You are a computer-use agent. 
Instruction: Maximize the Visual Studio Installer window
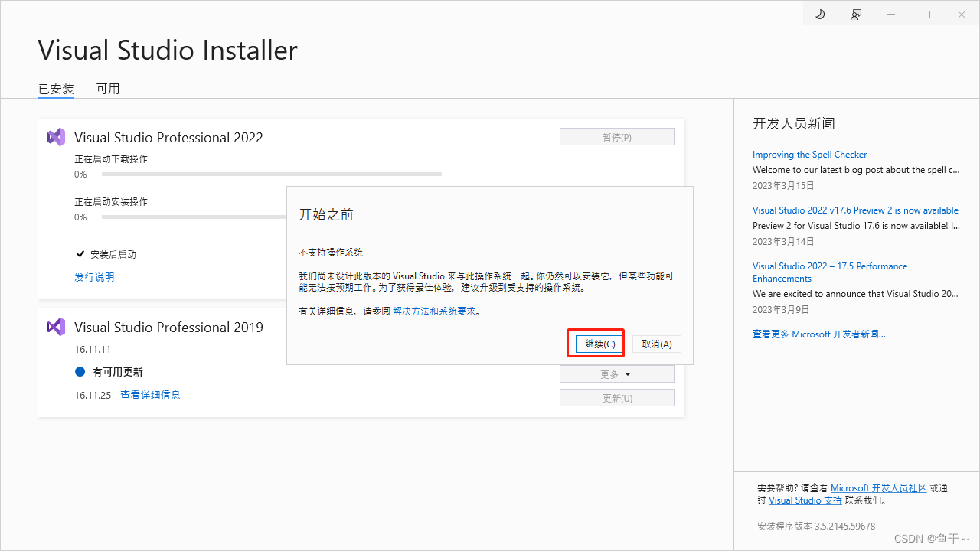point(926,15)
